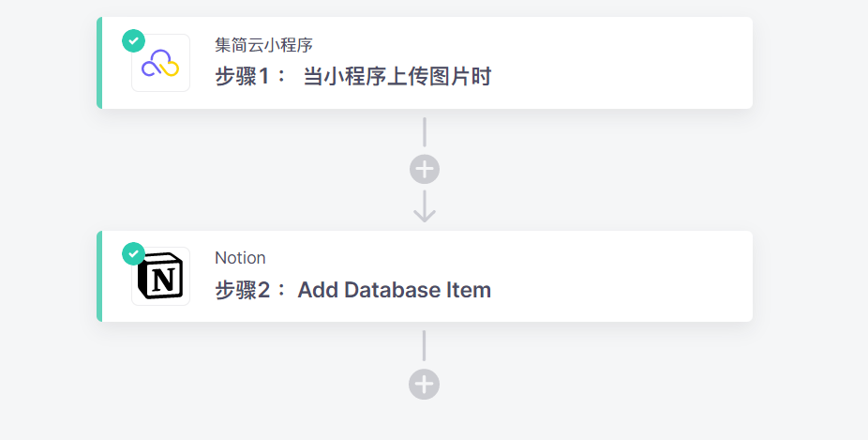Click green checkmark badge on 集简云 step
This screenshot has height=440, width=868.
(133, 41)
